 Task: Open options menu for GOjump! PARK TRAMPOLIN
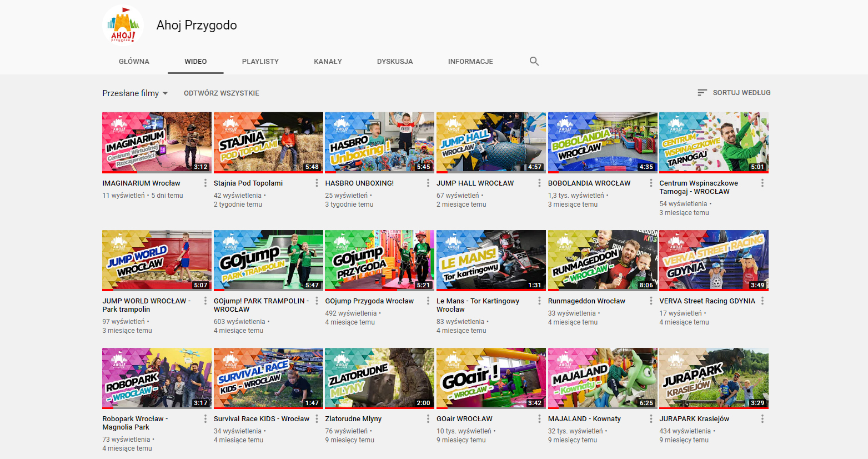click(317, 301)
